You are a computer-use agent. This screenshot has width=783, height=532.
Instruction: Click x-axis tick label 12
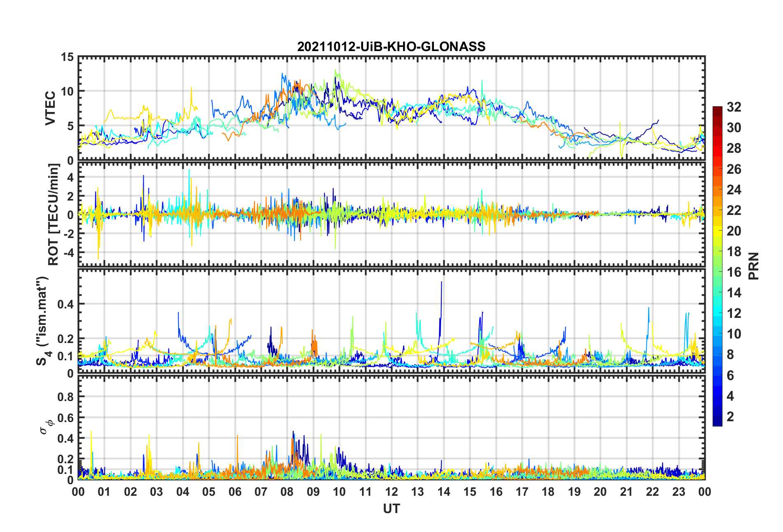[x=391, y=492]
